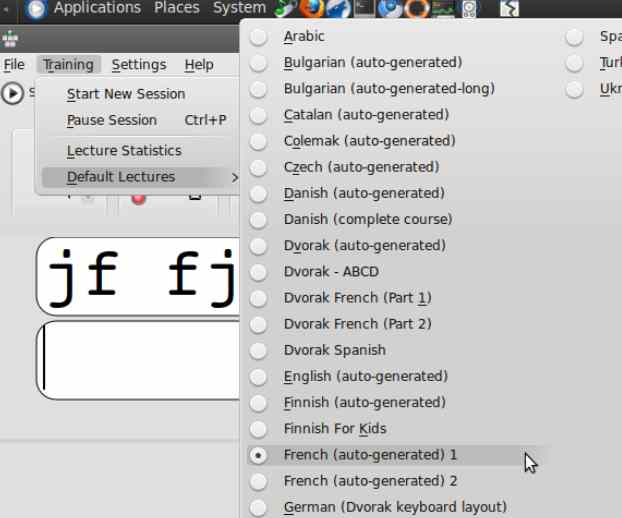Open Lecture Statistics from the Training menu

(137, 151)
